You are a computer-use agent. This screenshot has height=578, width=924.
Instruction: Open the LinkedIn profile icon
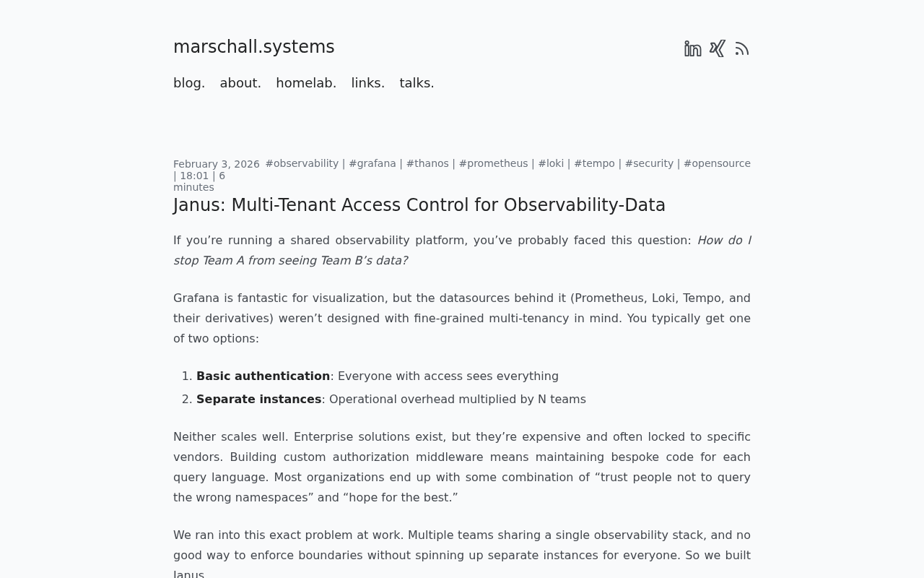692,48
